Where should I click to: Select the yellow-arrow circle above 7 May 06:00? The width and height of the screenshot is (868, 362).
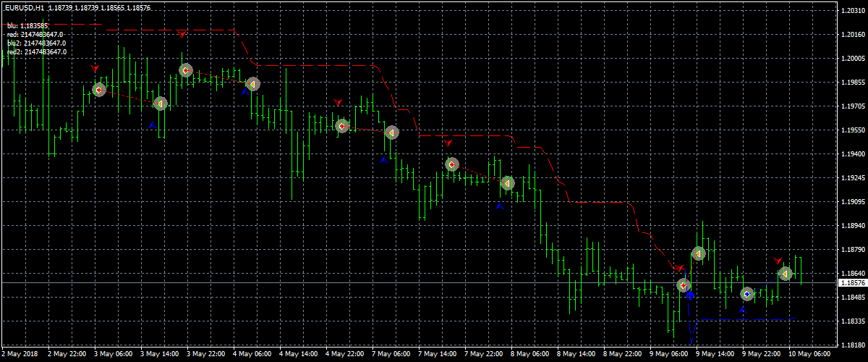(391, 132)
